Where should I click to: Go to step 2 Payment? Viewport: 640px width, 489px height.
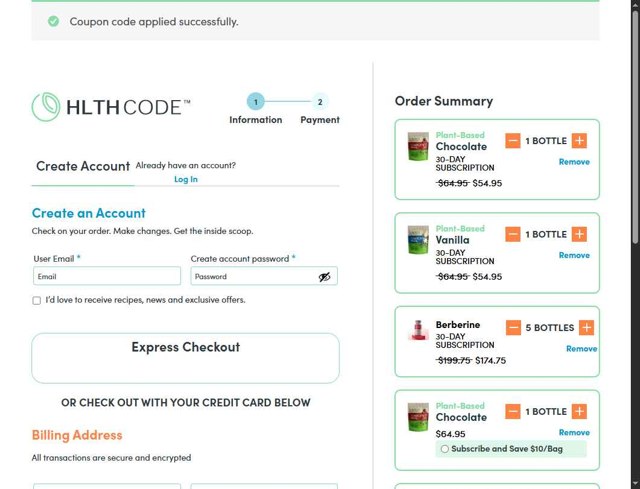click(x=320, y=102)
